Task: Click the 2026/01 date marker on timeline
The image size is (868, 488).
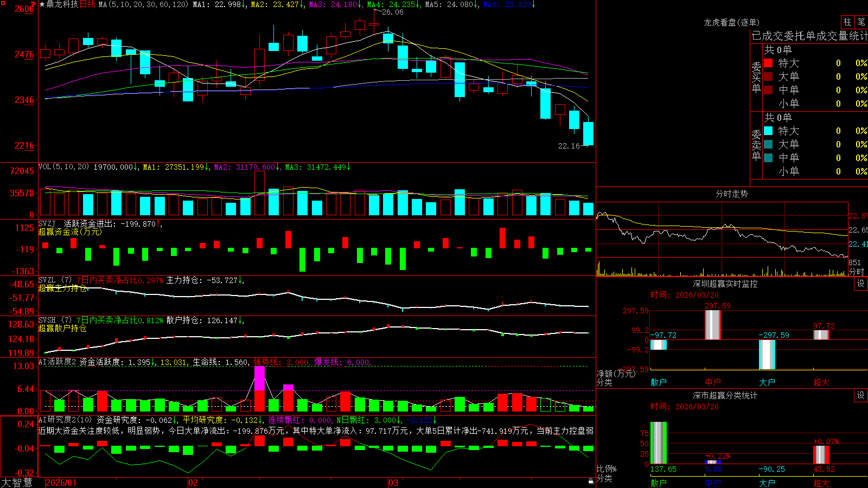Action: pyautogui.click(x=61, y=483)
